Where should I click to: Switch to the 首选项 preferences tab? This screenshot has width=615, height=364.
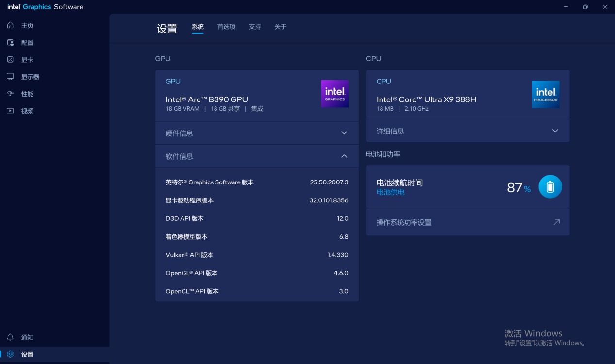[x=226, y=27]
